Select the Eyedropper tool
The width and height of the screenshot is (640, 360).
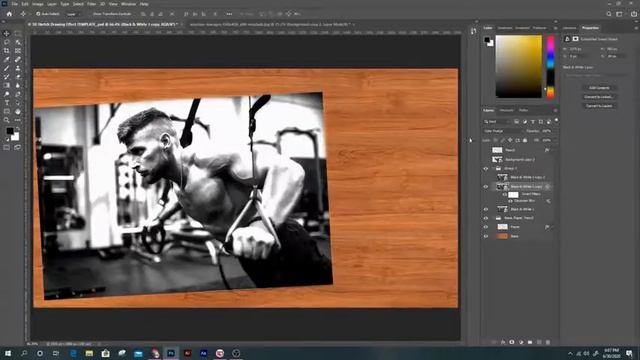pyautogui.click(x=7, y=60)
